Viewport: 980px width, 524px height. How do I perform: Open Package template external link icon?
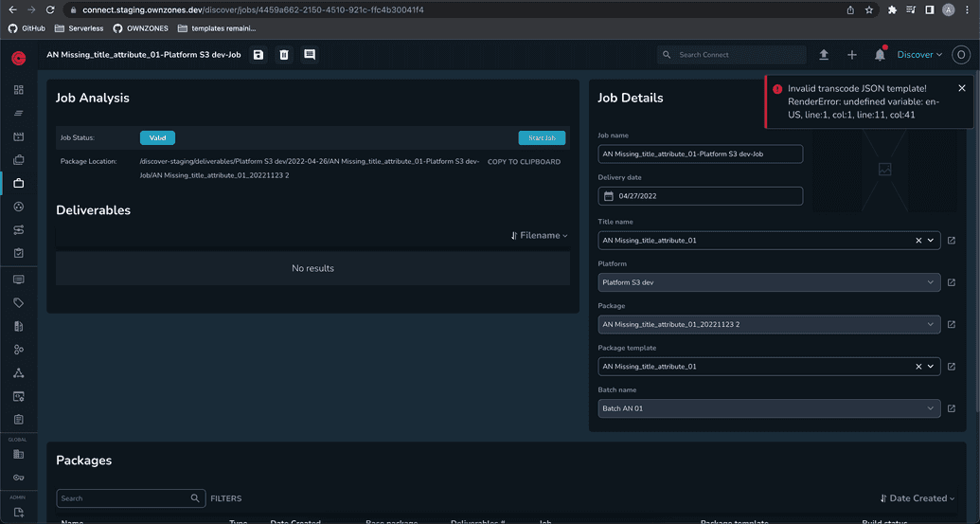click(952, 367)
